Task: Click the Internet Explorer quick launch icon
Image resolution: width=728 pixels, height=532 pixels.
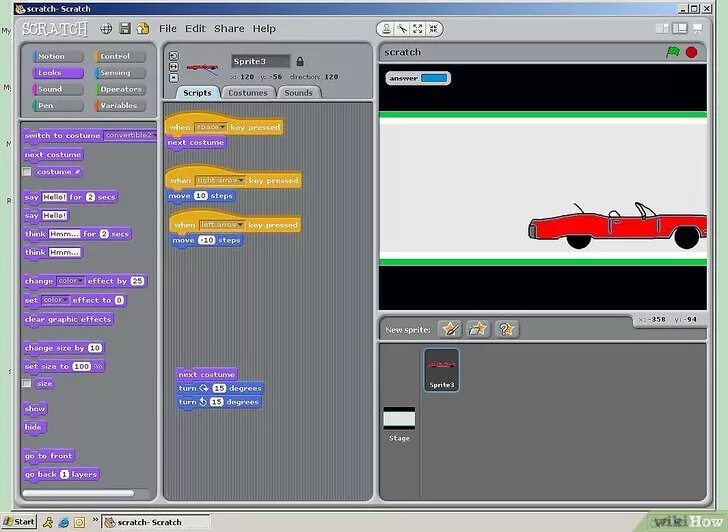Action: click(x=64, y=522)
